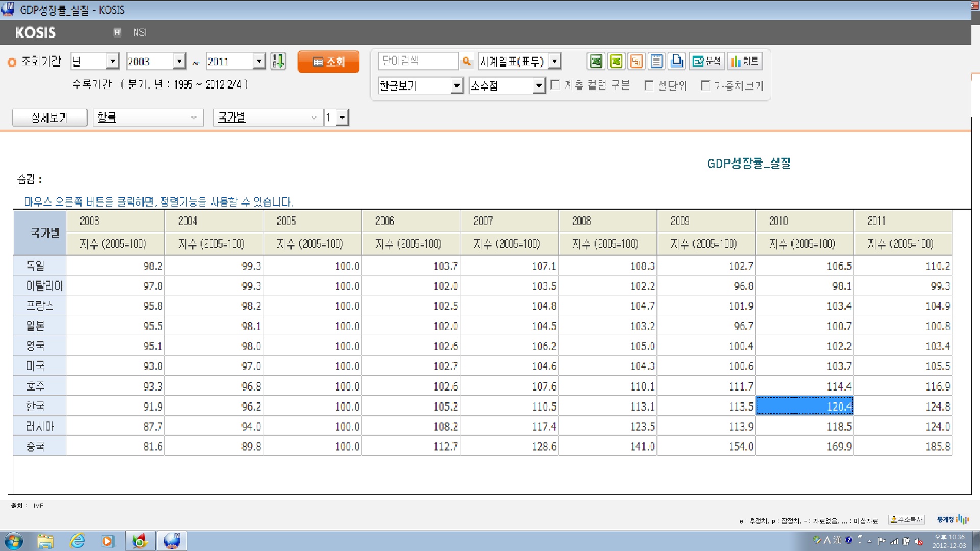Select the 한국 row label
The image size is (980, 551).
tap(40, 407)
